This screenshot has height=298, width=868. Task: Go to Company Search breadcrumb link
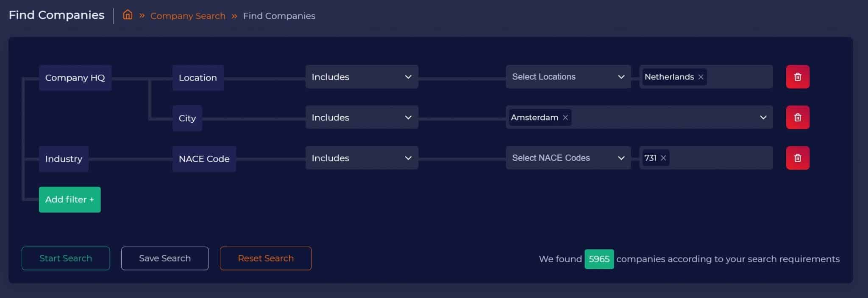click(x=188, y=16)
